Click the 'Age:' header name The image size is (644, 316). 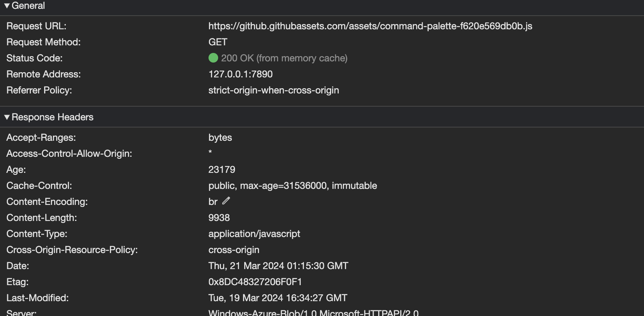[x=16, y=170]
